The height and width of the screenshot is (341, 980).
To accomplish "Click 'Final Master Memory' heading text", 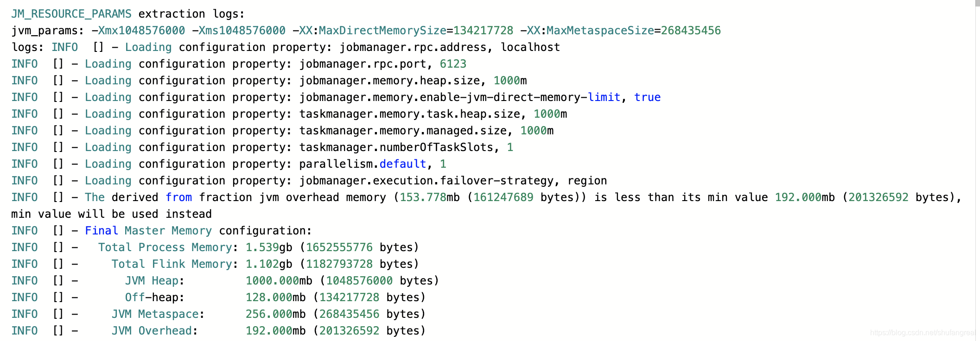I will (x=148, y=231).
